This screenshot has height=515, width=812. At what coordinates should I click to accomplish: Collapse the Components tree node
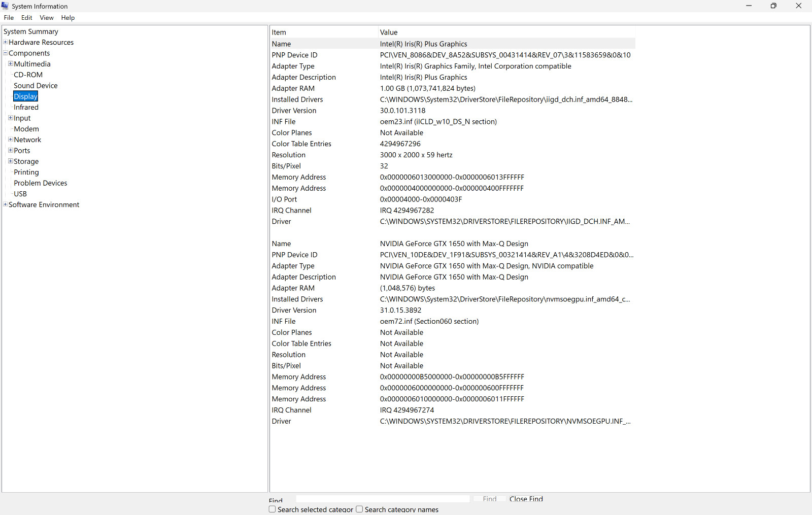click(x=6, y=53)
